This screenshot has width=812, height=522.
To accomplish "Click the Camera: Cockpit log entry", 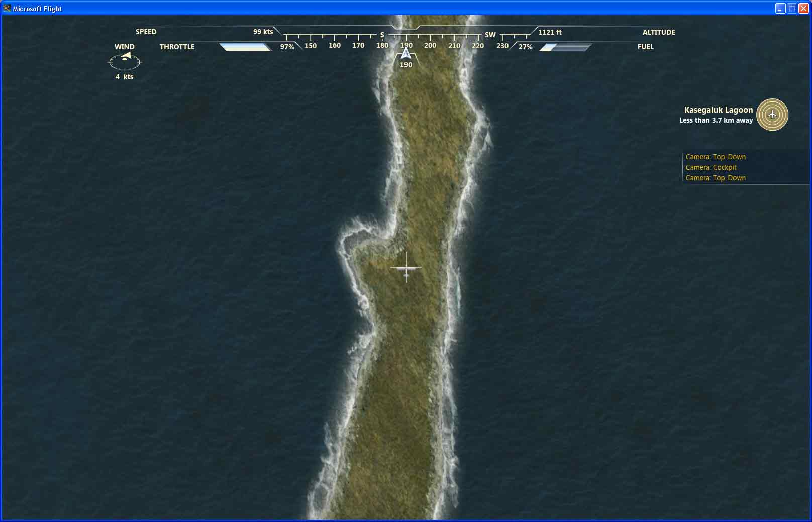I will (711, 167).
